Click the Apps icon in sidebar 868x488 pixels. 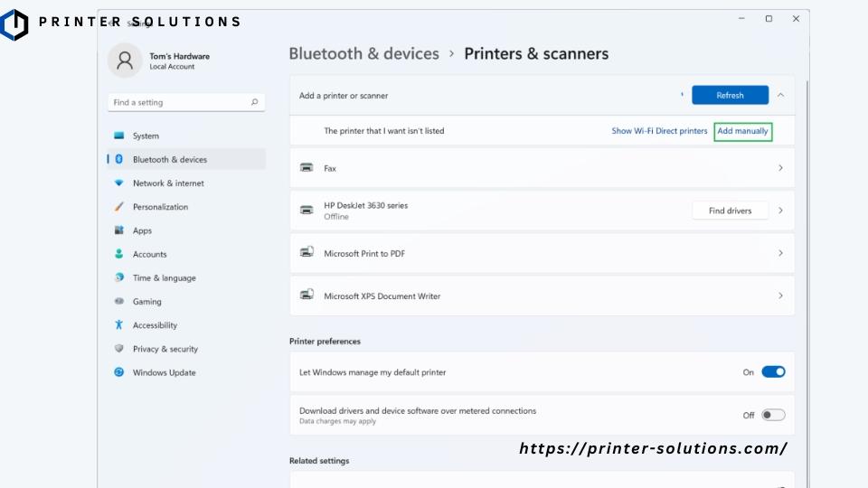[x=119, y=230]
